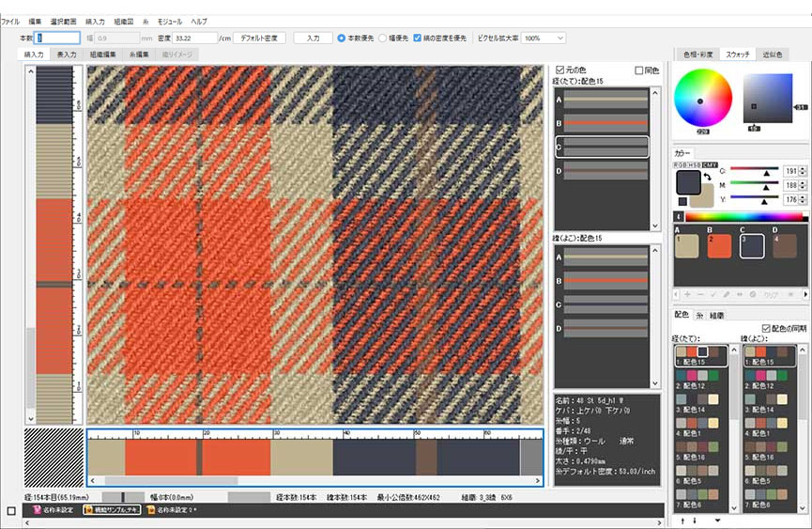
Task: Toggle the 元の色 checkbox
Action: 560,70
